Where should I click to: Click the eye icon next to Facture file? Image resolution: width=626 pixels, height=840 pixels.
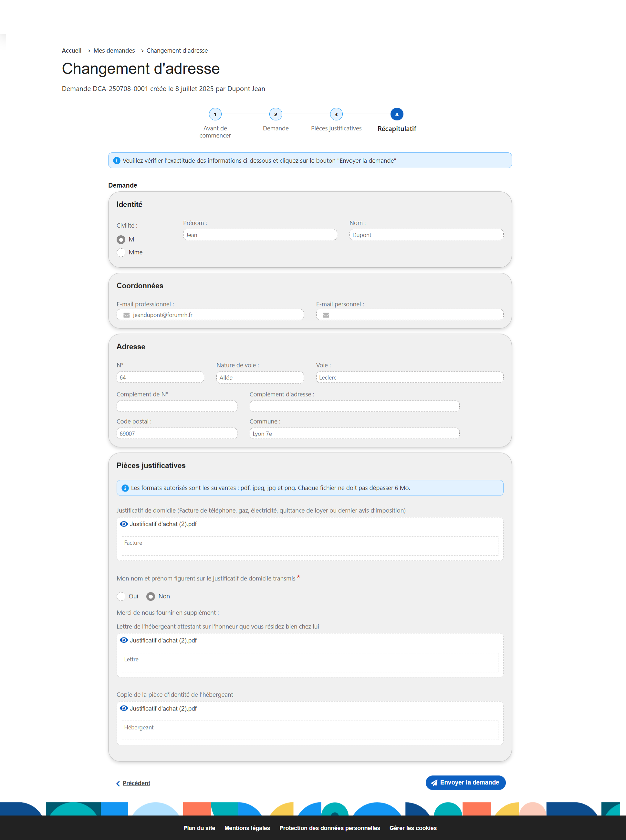point(123,524)
